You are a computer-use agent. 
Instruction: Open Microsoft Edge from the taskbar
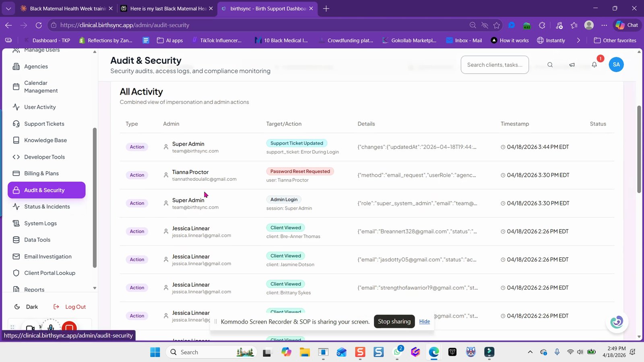434,352
